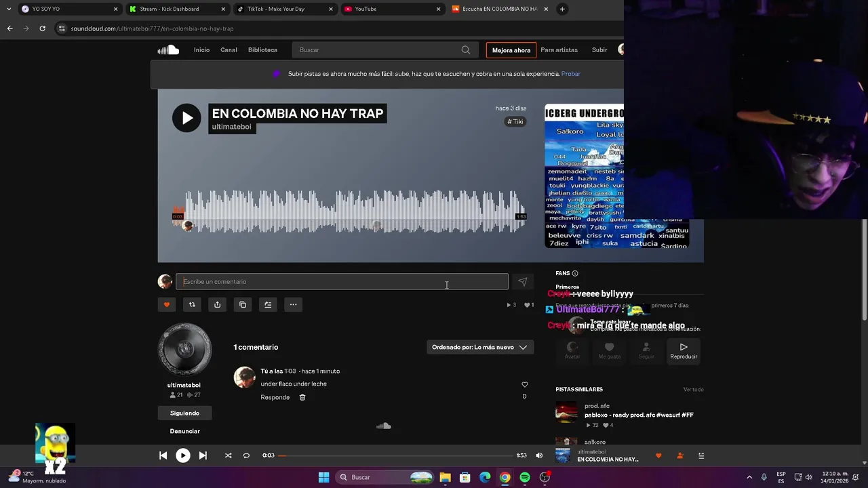
Task: Switch to the 'YO SOY YO' browser tab
Action: pos(69,9)
